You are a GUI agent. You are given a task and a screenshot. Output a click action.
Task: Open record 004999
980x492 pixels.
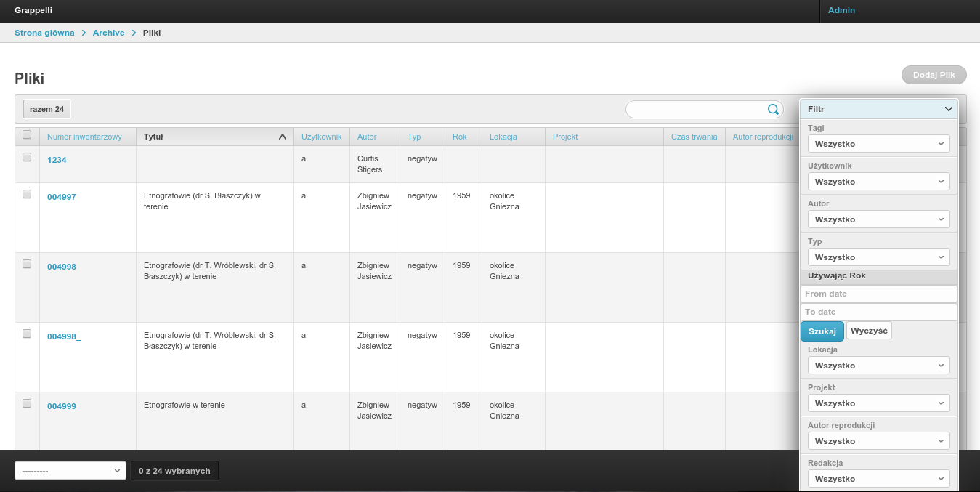point(62,406)
